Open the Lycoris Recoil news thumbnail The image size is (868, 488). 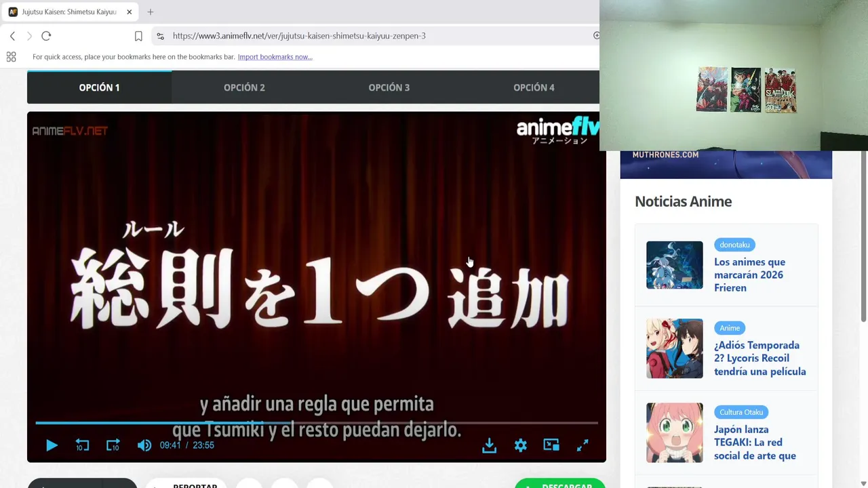coord(675,348)
